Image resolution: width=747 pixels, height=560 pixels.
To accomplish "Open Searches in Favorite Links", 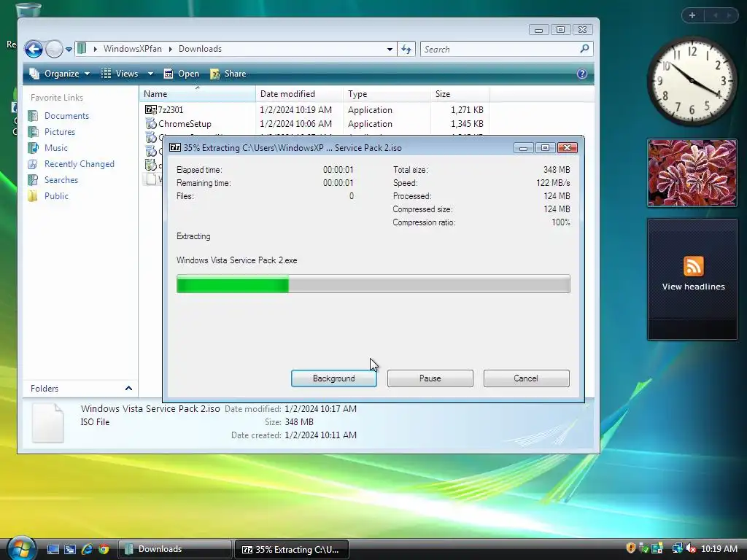I will 61,180.
